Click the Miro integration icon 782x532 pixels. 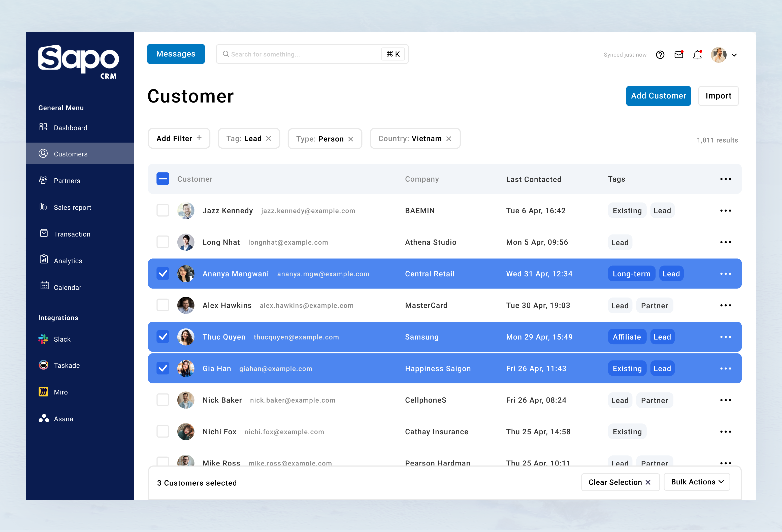coord(43,392)
